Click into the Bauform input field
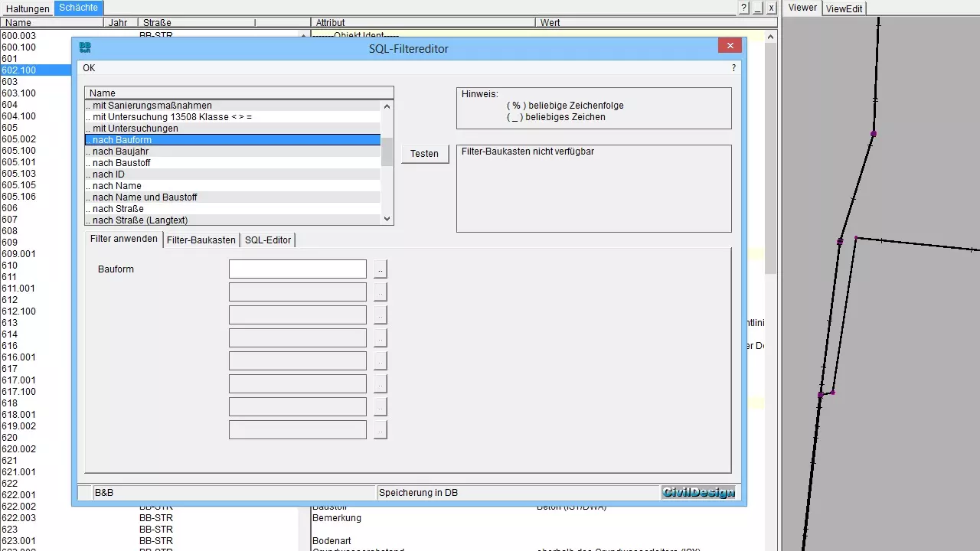980x551 pixels. (298, 269)
